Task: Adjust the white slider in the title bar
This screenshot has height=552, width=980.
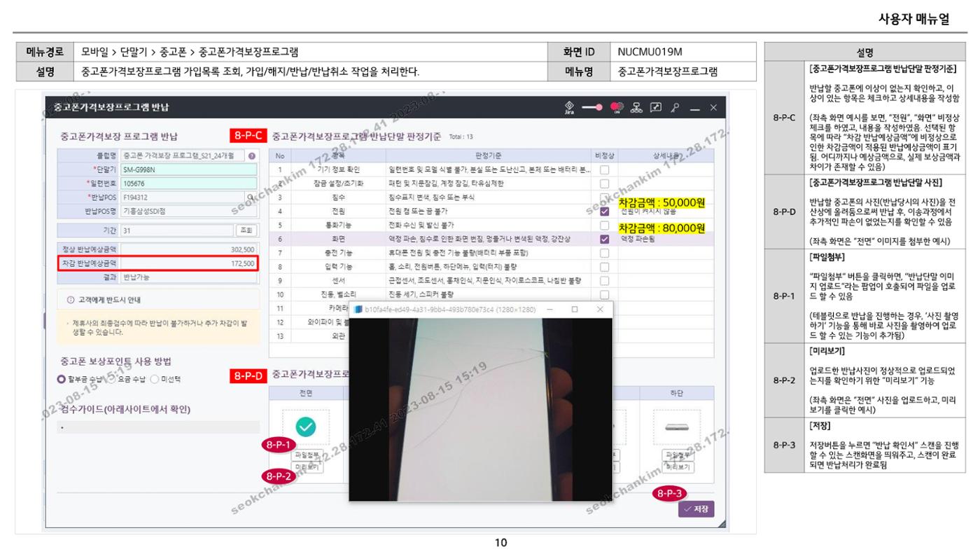Action: tap(592, 107)
